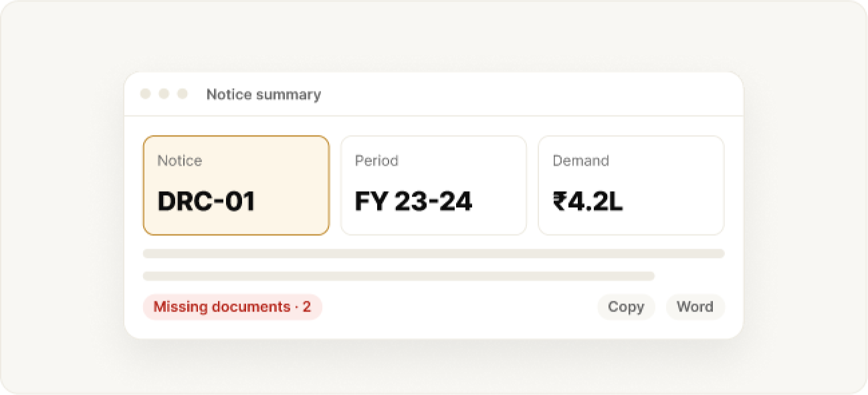Click the ₹4.2L demand amount
This screenshot has width=868, height=395.
click(x=588, y=201)
